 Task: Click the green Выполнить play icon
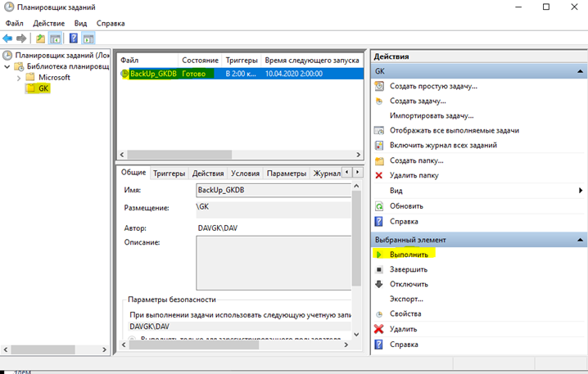(378, 255)
